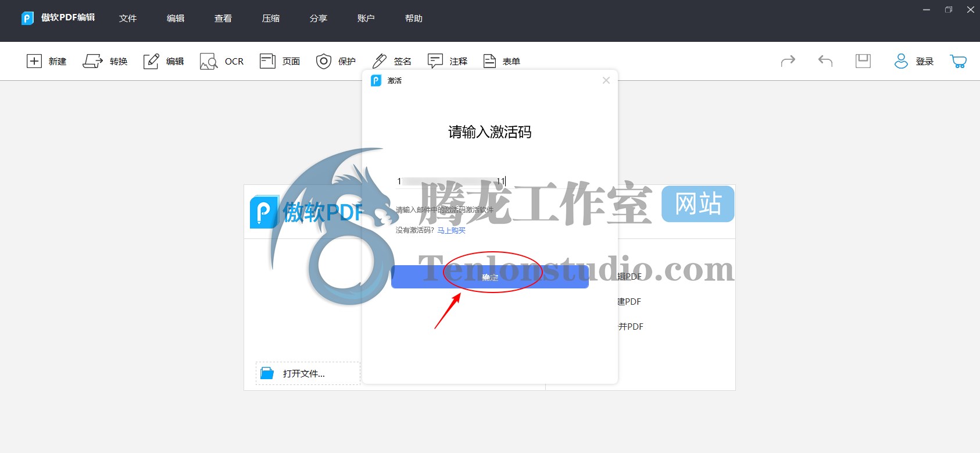Open the Comment (注释) tool
980x453 pixels.
(435, 61)
